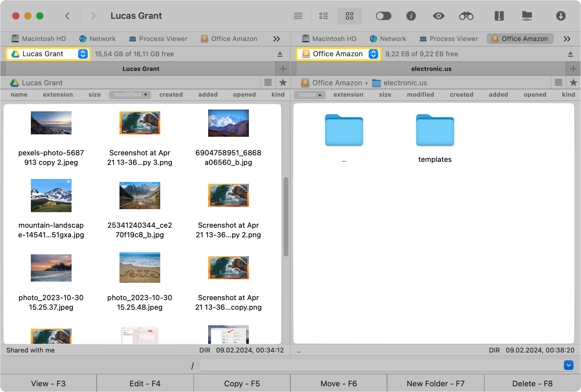Click the favorite star on Lucas Grant panel

[283, 82]
